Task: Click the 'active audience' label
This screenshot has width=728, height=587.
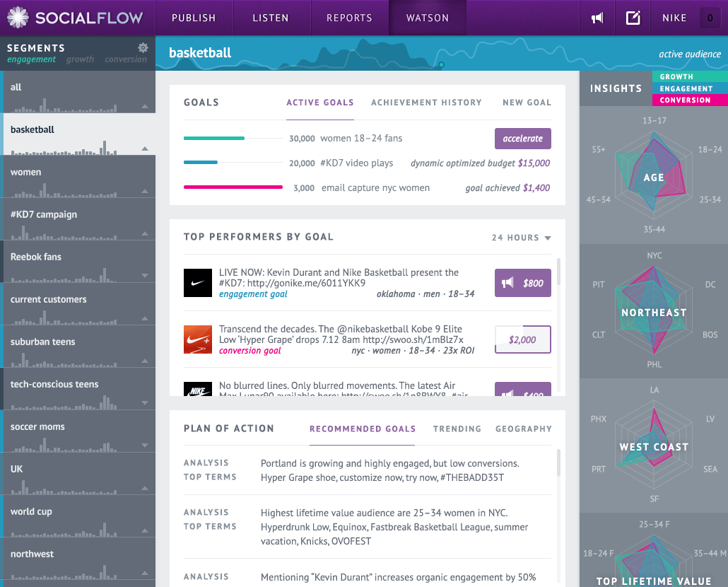Action: 690,54
